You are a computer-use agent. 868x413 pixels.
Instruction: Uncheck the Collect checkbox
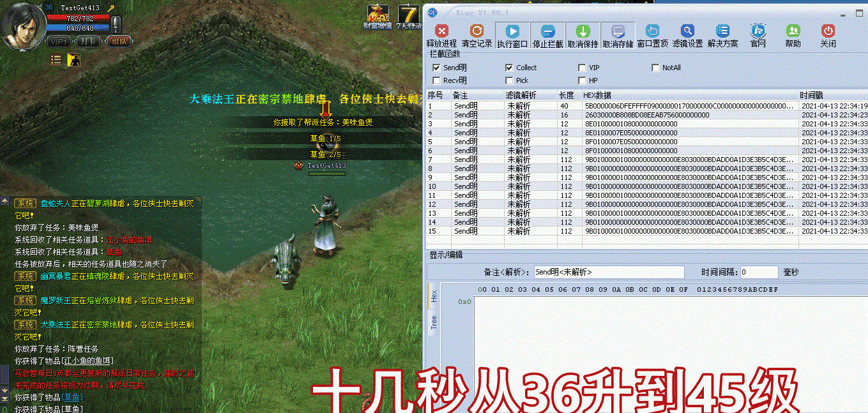pos(509,68)
